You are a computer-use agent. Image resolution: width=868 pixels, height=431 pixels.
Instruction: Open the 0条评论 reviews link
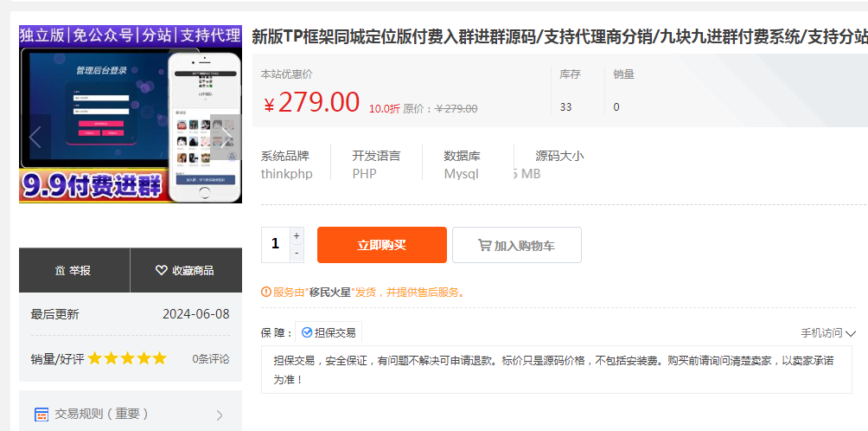coord(211,358)
